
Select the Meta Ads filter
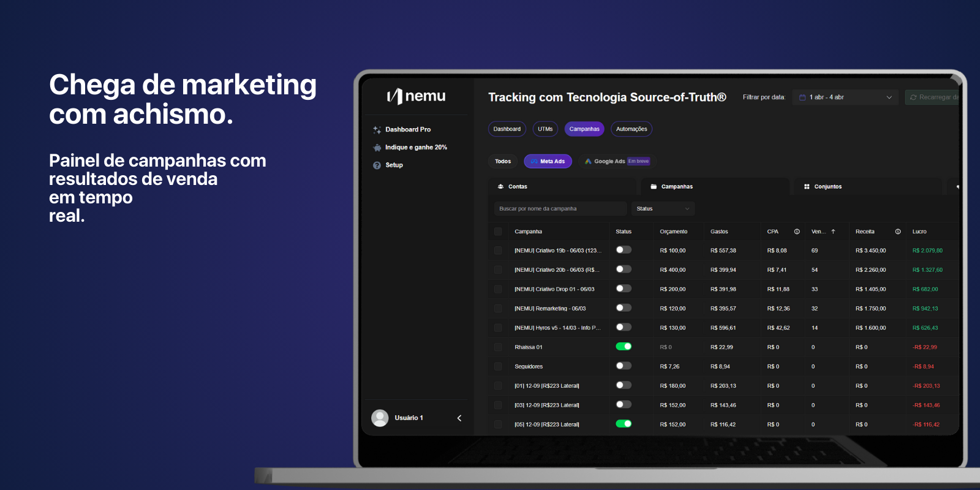[548, 162]
